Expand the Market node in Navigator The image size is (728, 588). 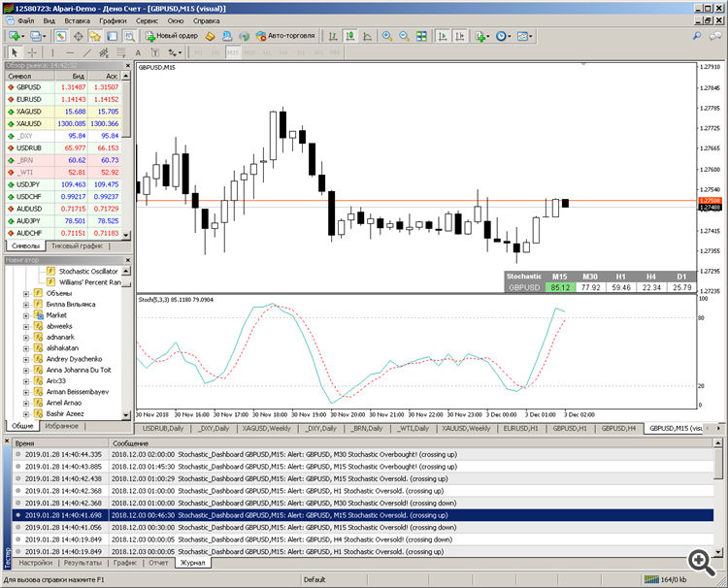[x=26, y=315]
